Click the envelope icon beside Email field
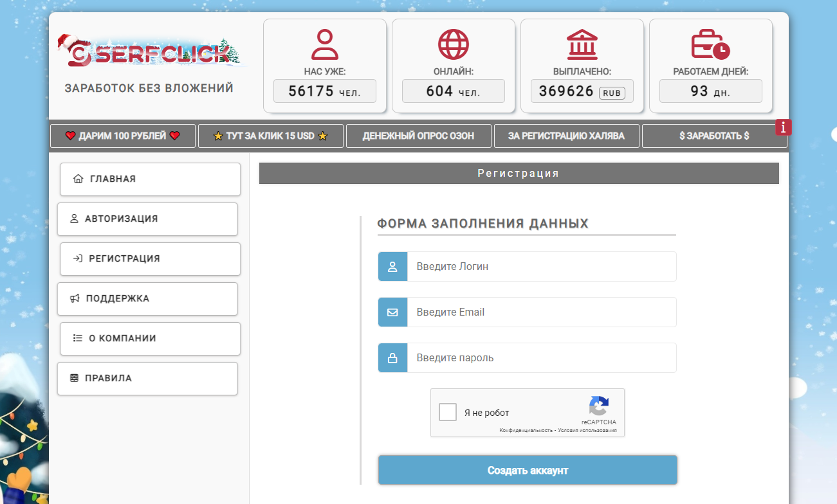The height and width of the screenshot is (504, 837). [x=392, y=312]
